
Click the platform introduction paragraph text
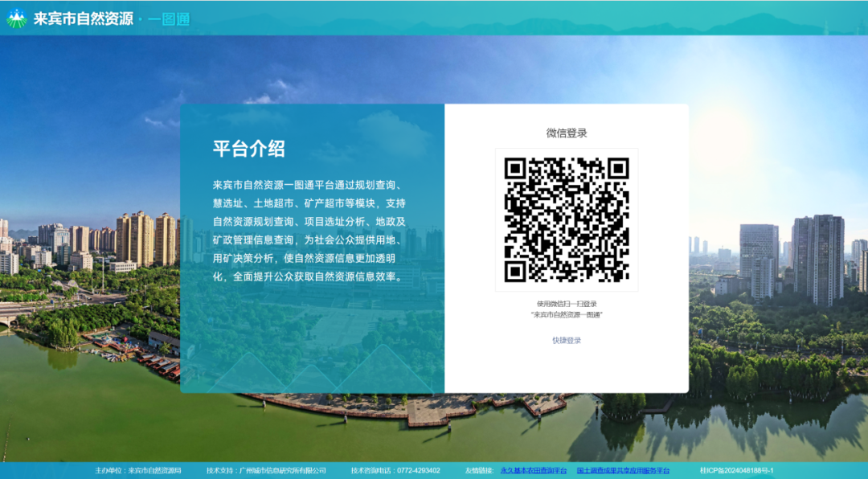pyautogui.click(x=310, y=231)
